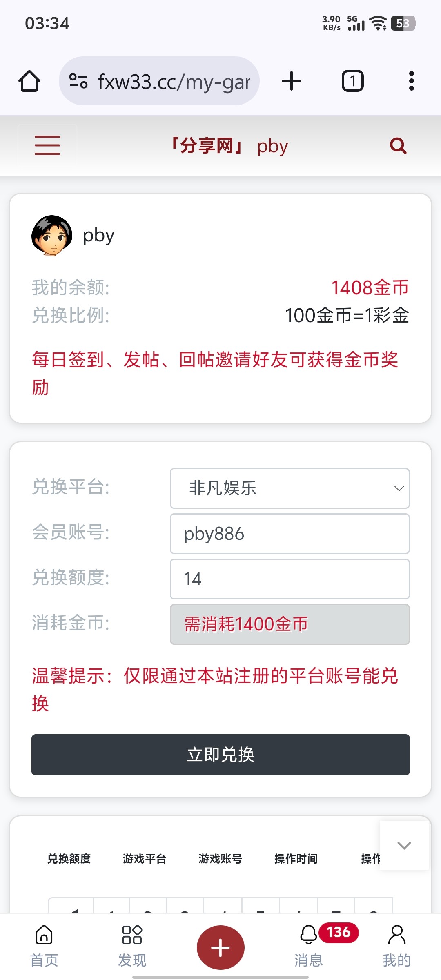441x980 pixels.
Task: Tap the pby user avatar
Action: (52, 236)
